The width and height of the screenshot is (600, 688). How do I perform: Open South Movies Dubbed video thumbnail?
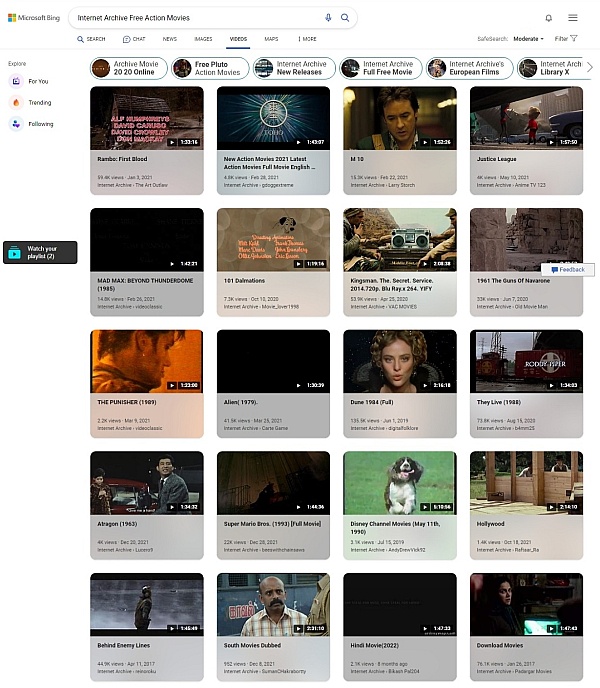[x=273, y=604]
